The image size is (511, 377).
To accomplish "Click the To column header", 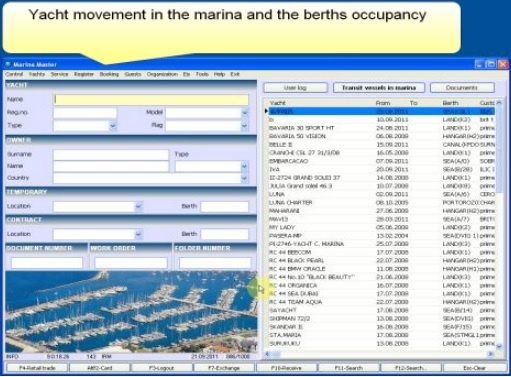I will point(414,103).
